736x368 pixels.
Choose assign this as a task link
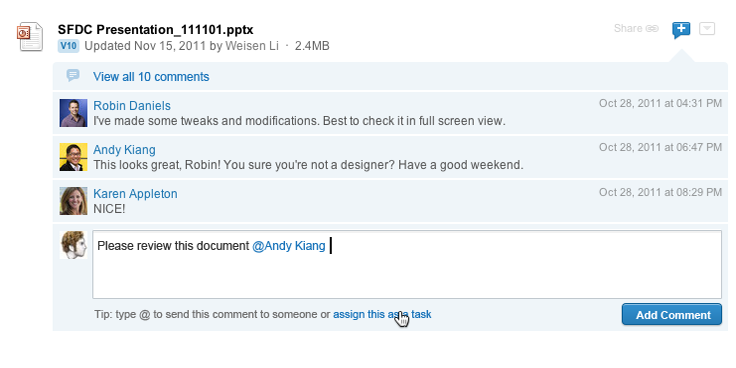pyautogui.click(x=382, y=314)
